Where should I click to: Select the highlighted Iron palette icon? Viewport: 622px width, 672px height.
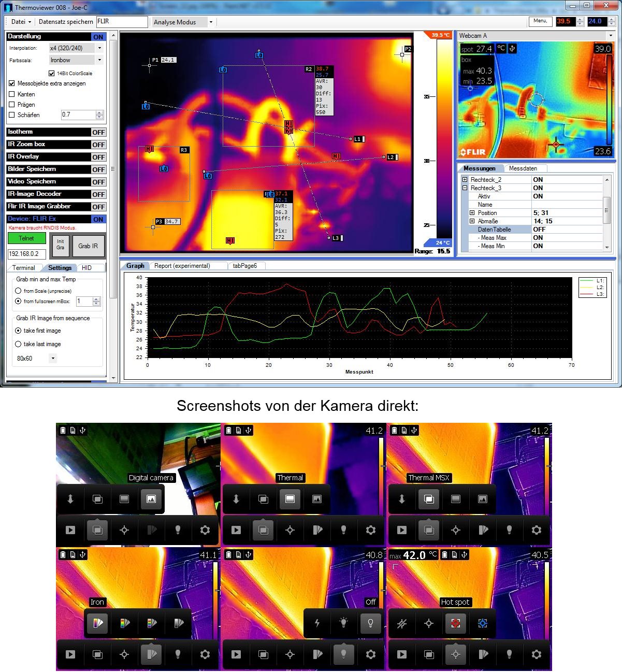(98, 623)
